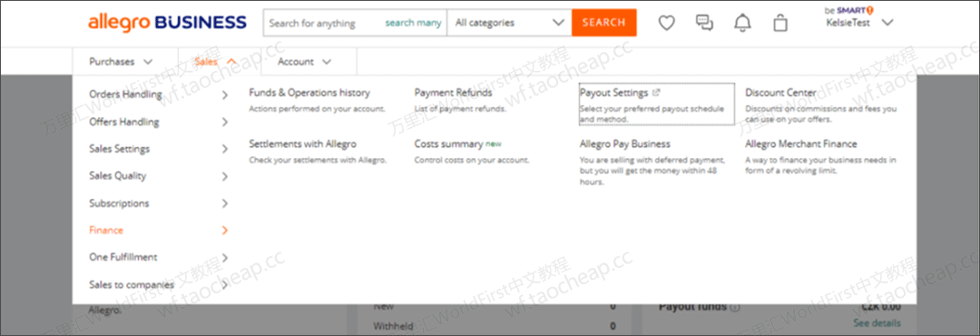
Task: Expand Offers Handling submenu arrow
Action: coord(225,122)
